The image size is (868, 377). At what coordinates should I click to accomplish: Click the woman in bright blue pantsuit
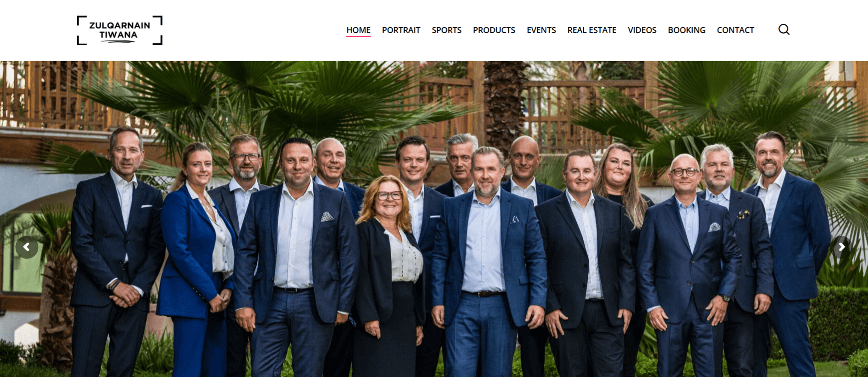pyautogui.click(x=197, y=262)
